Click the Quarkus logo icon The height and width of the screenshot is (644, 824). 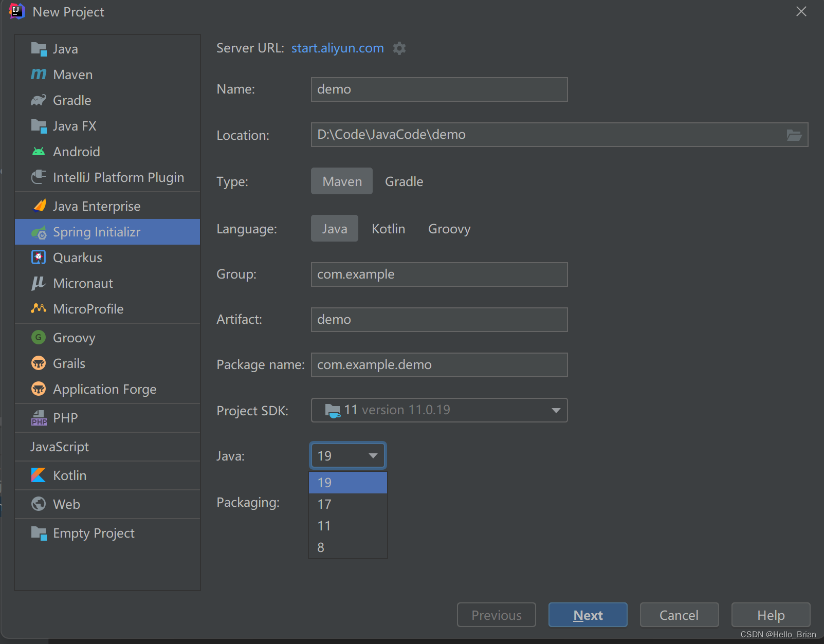tap(39, 257)
